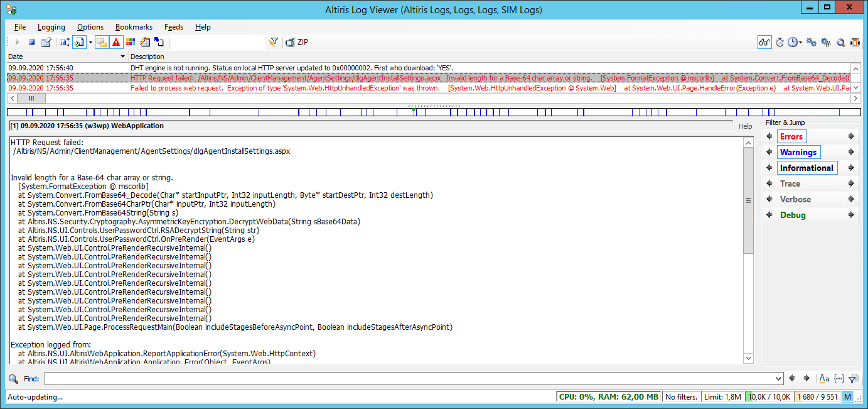Click the Help link in details header
Screen dimensions: 868x409
[x=745, y=126]
